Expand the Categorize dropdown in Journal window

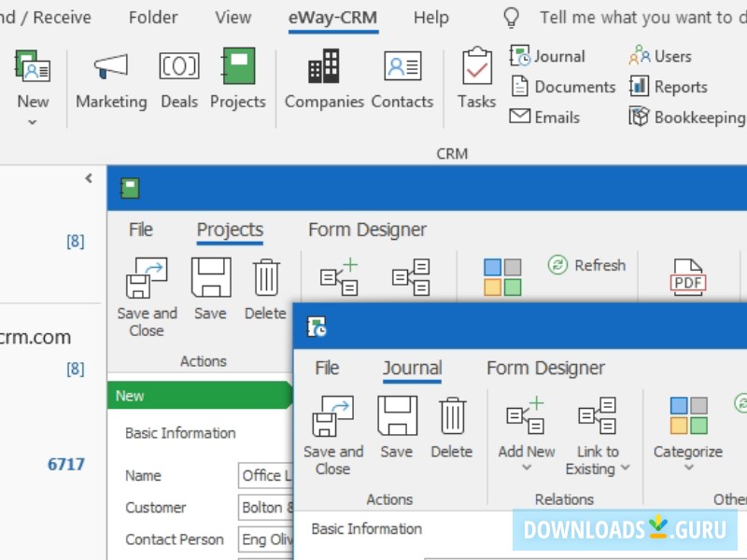pos(688,468)
